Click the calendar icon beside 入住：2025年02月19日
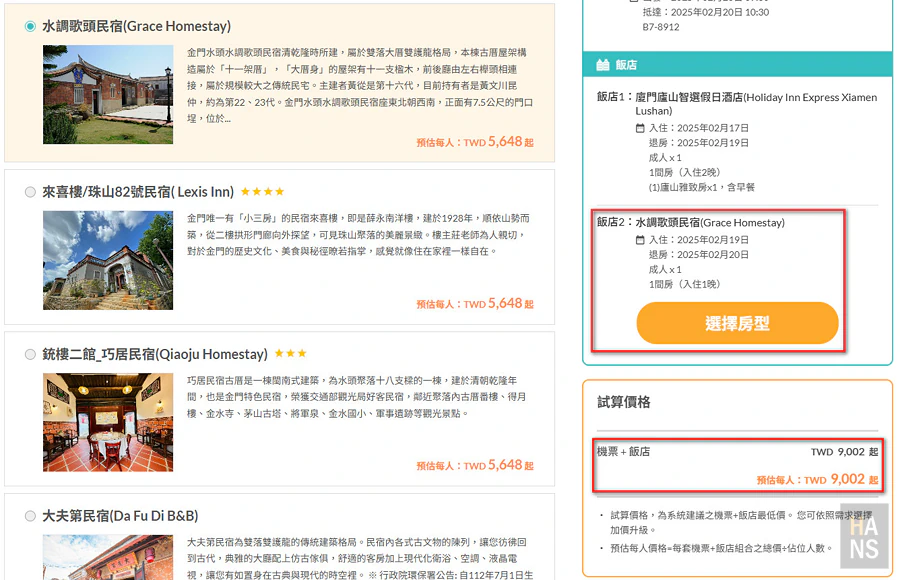The width and height of the screenshot is (900, 580). coord(641,240)
